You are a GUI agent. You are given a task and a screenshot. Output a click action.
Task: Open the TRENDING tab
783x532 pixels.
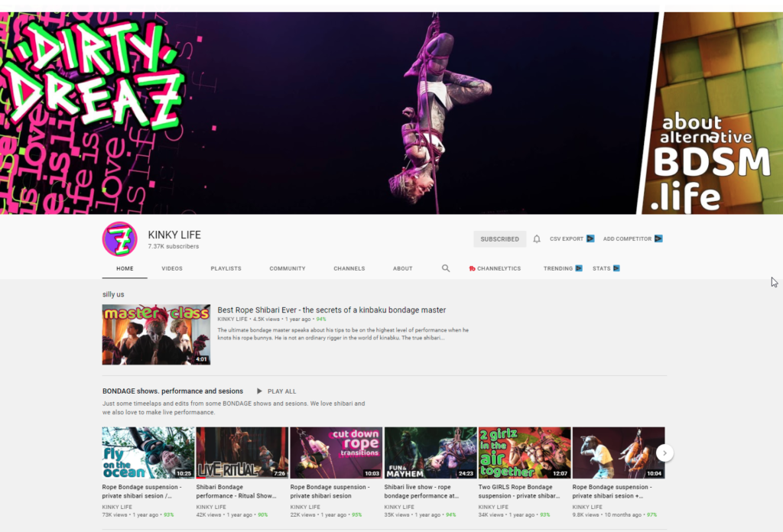[563, 268]
